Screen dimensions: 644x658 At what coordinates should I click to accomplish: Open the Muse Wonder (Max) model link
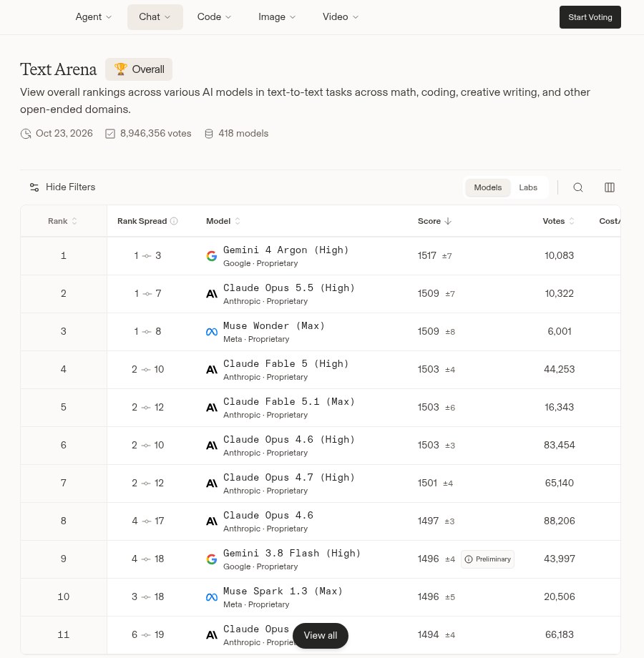point(274,325)
